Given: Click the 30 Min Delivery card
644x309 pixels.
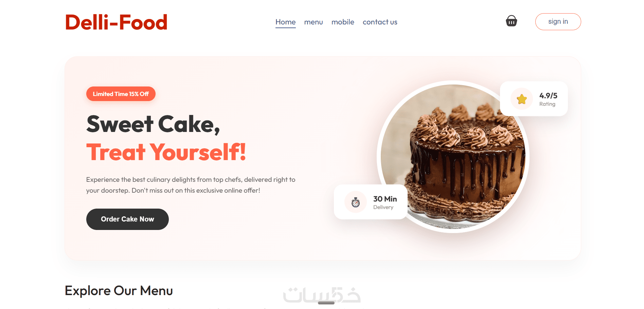Looking at the screenshot, I should point(371,202).
